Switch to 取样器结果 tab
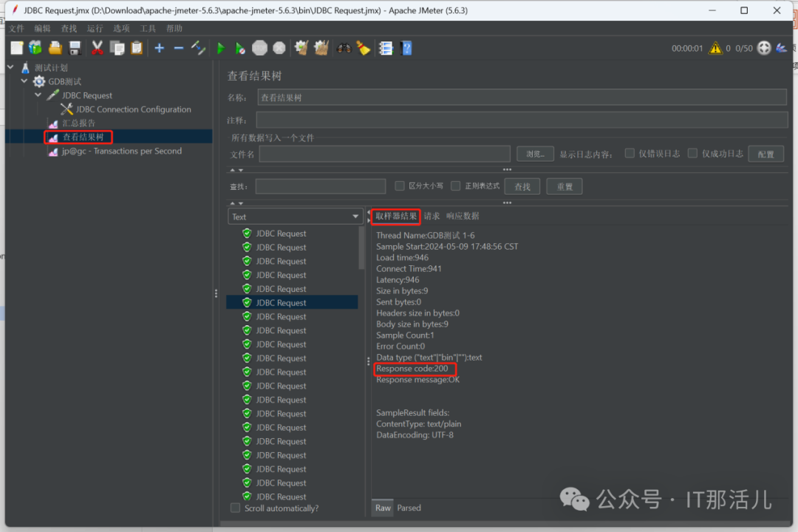798x532 pixels. [x=396, y=216]
